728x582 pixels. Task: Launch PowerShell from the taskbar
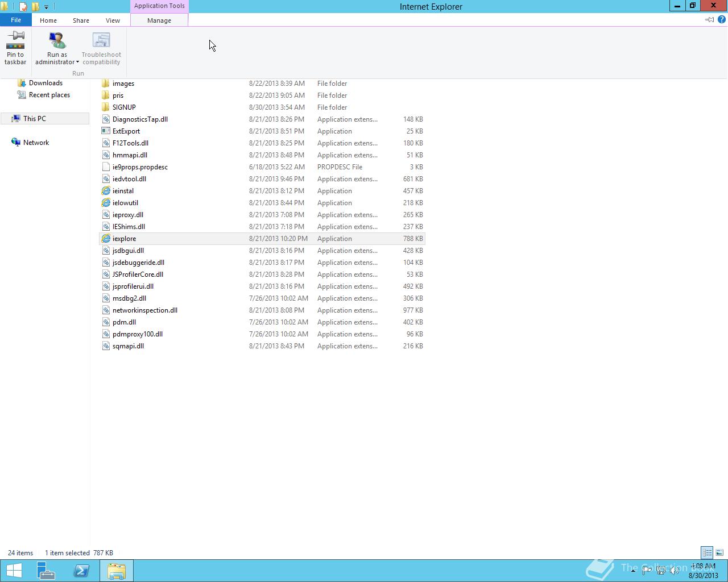[81, 571]
